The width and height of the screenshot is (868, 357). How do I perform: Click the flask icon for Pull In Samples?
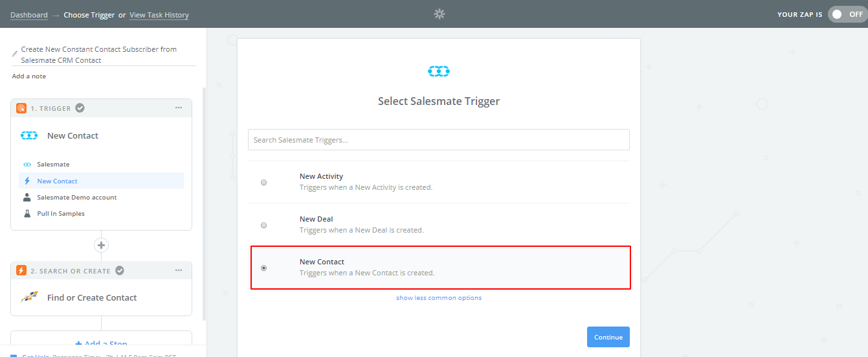(27, 213)
